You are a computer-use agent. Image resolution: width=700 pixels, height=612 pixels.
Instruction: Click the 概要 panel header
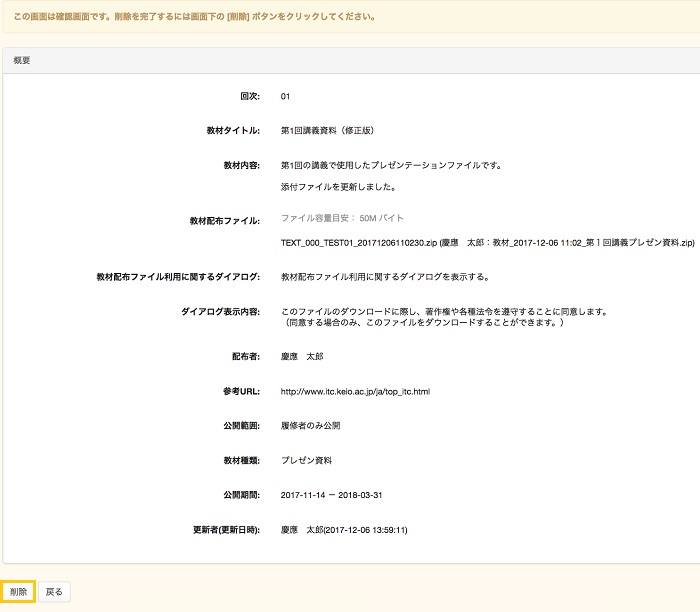22,60
